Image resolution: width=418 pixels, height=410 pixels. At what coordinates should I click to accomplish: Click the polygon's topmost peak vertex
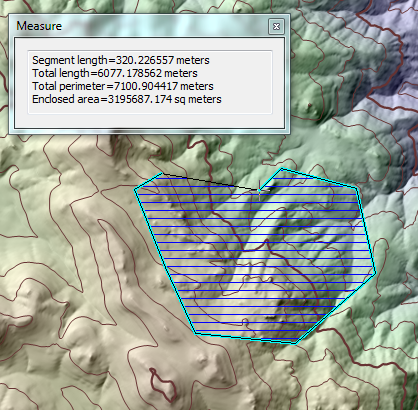[x=282, y=169]
